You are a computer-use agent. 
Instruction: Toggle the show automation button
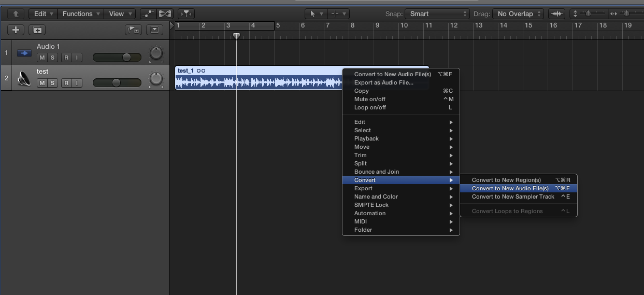coord(148,14)
